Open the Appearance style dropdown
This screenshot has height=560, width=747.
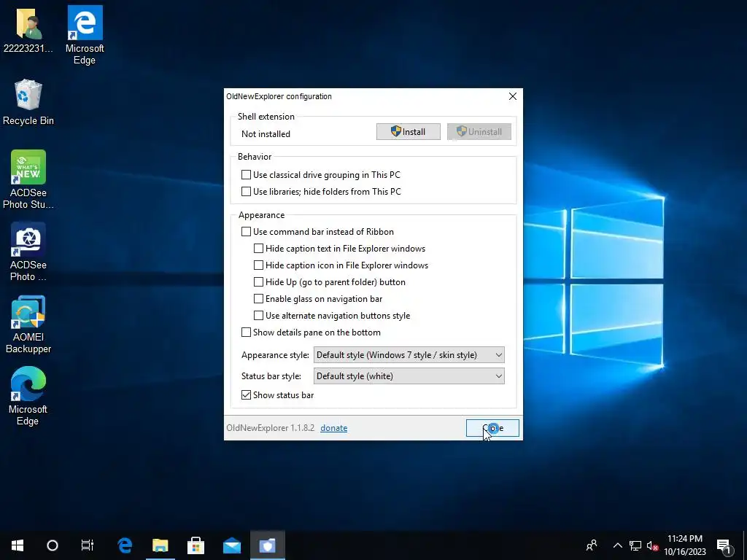coord(409,355)
